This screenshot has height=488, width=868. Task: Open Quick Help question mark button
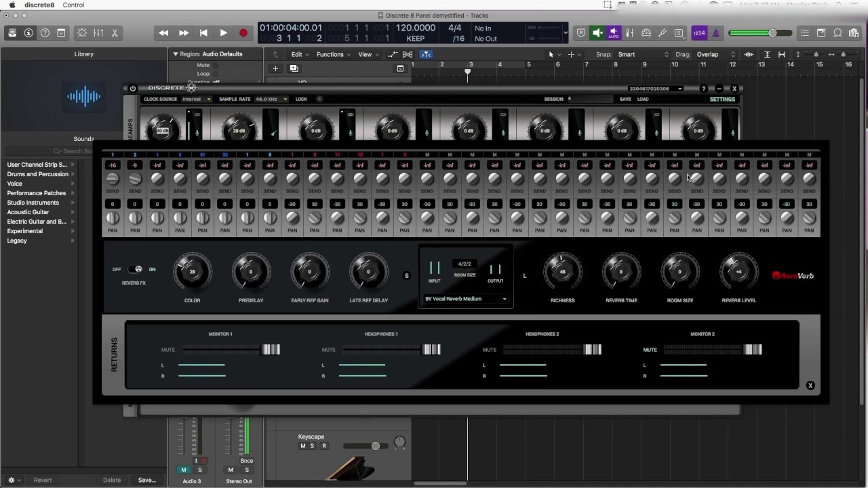pos(45,33)
